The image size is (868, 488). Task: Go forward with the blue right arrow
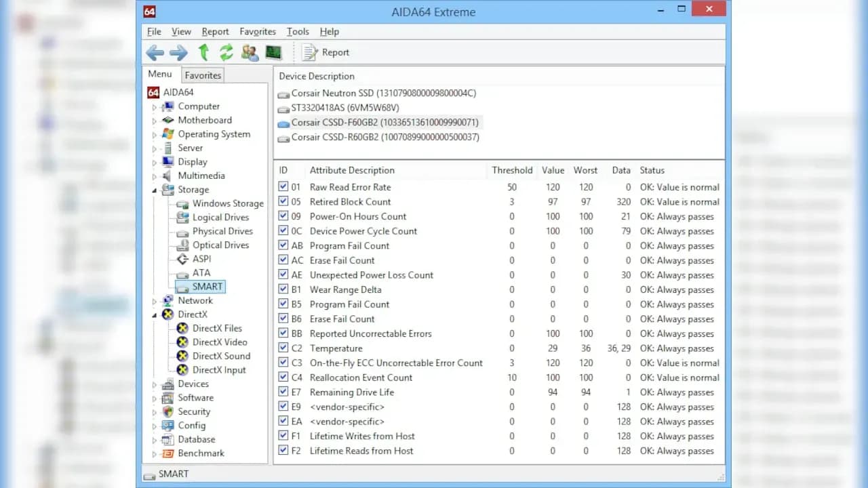pyautogui.click(x=178, y=52)
